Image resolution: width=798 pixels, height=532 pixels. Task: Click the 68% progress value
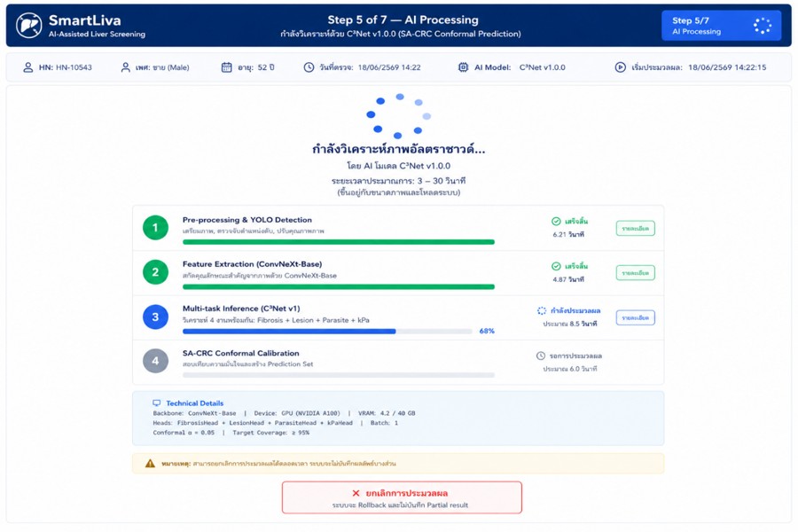(x=487, y=331)
